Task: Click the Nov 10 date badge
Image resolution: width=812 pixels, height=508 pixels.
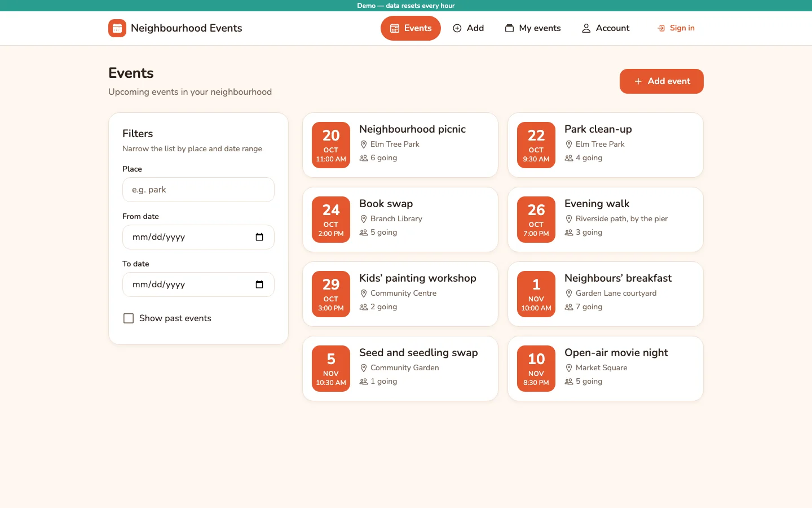Action: click(x=536, y=369)
